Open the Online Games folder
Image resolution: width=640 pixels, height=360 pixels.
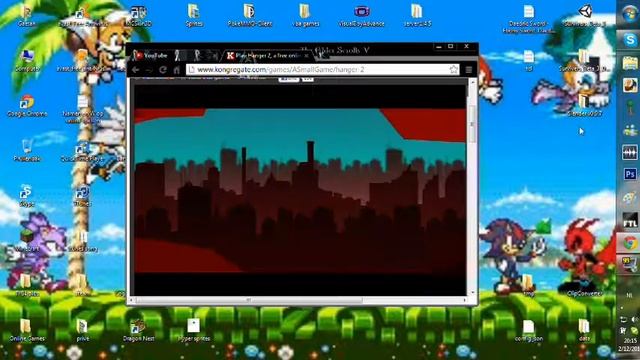point(27,331)
